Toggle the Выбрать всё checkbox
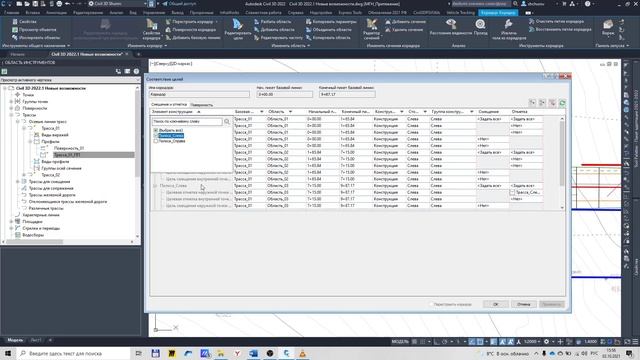The width and height of the screenshot is (640, 360). pyautogui.click(x=156, y=130)
